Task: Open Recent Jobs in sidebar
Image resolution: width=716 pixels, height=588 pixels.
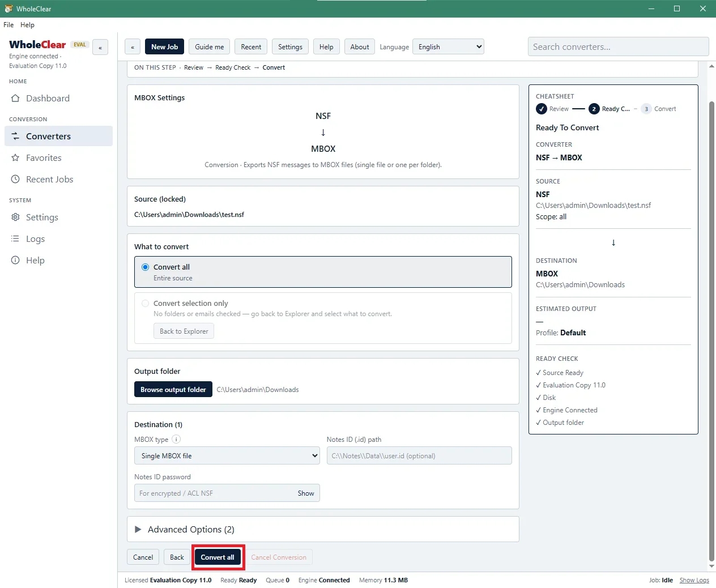Action: coord(58,179)
